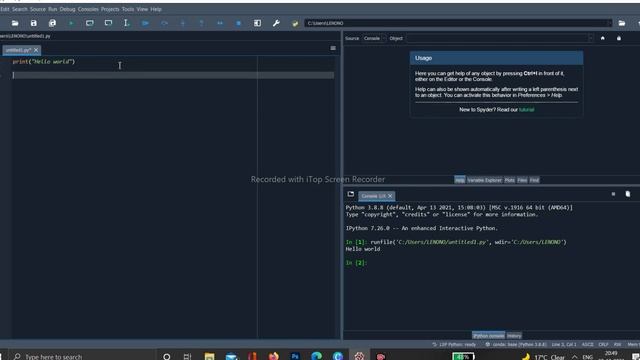Toggle the Help pane lock icon
Viewport: 640px width, 360px height.
(x=619, y=38)
